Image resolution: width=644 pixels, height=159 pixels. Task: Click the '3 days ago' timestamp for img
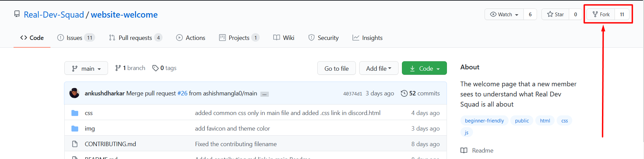[426, 129]
